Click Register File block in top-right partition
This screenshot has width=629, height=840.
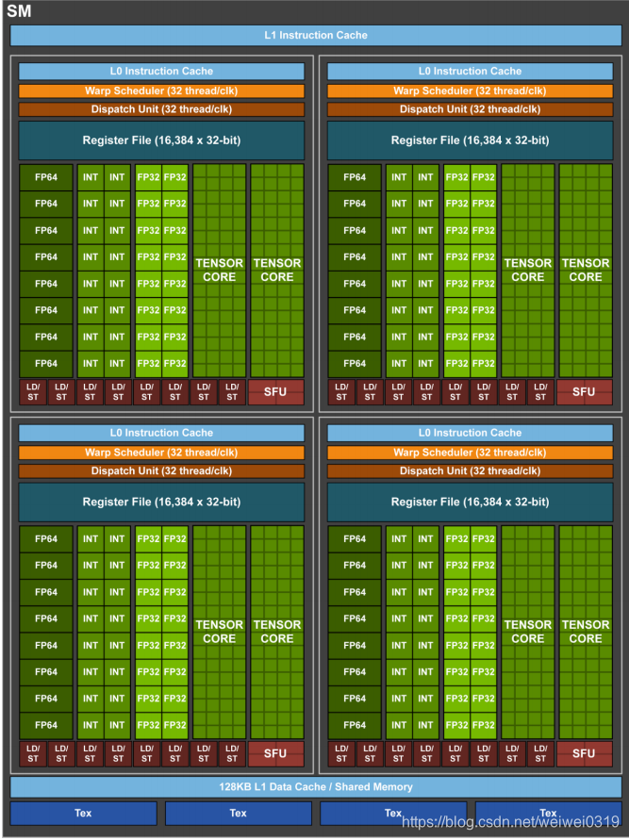click(x=470, y=140)
